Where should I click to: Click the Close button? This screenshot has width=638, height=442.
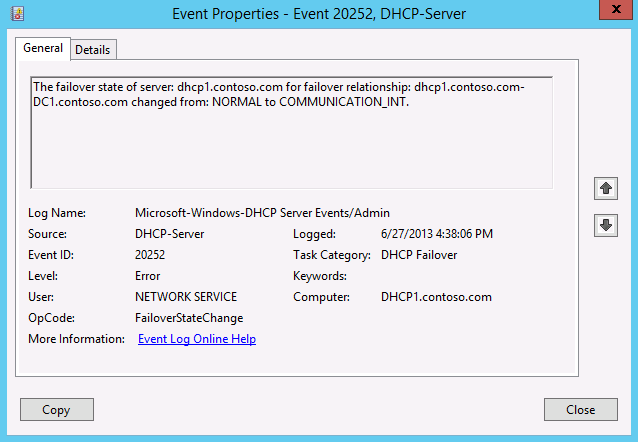point(581,409)
